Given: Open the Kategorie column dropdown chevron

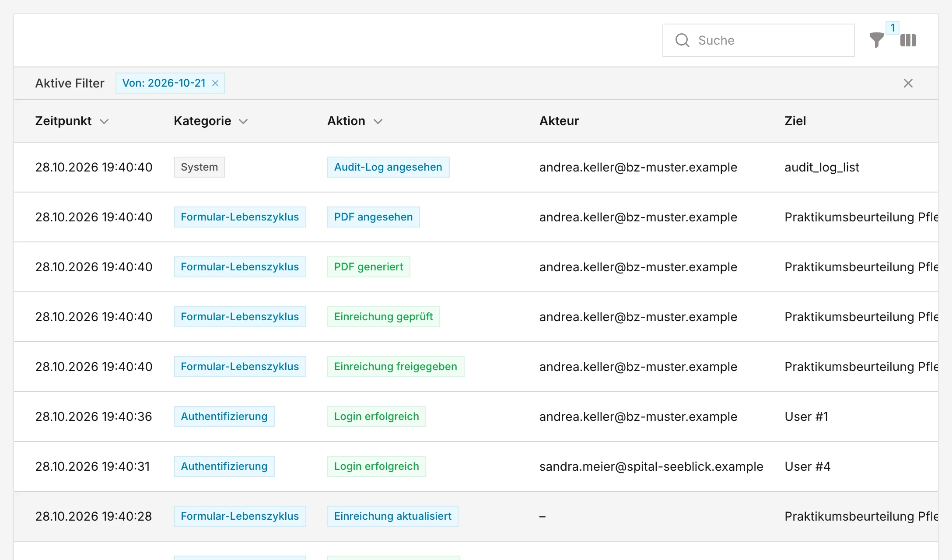Looking at the screenshot, I should tap(243, 122).
